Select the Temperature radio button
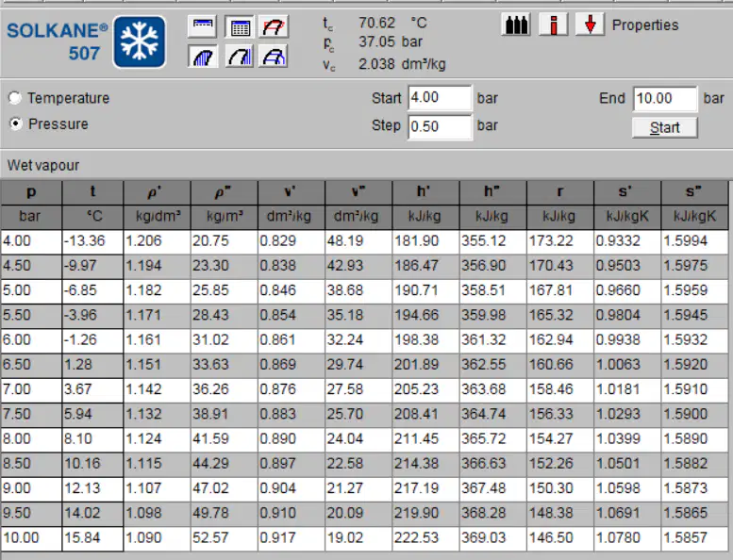Screen dimensions: 733x560 pyautogui.click(x=15, y=98)
